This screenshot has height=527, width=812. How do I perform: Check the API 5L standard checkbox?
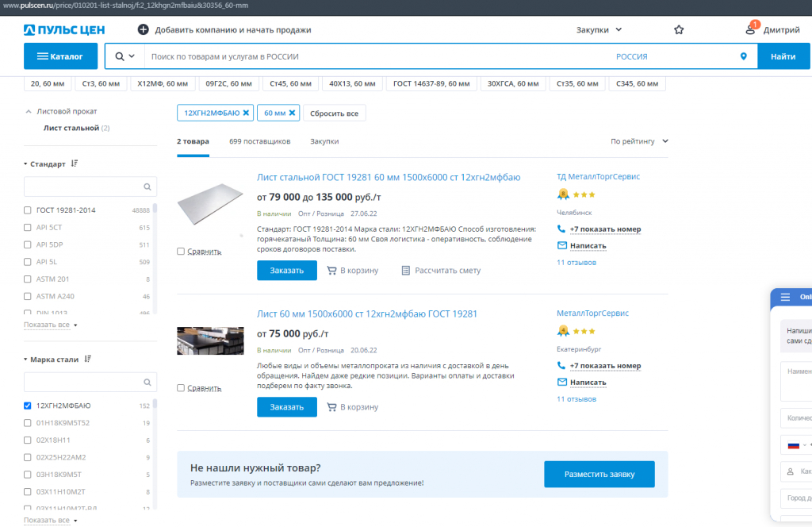pyautogui.click(x=28, y=262)
